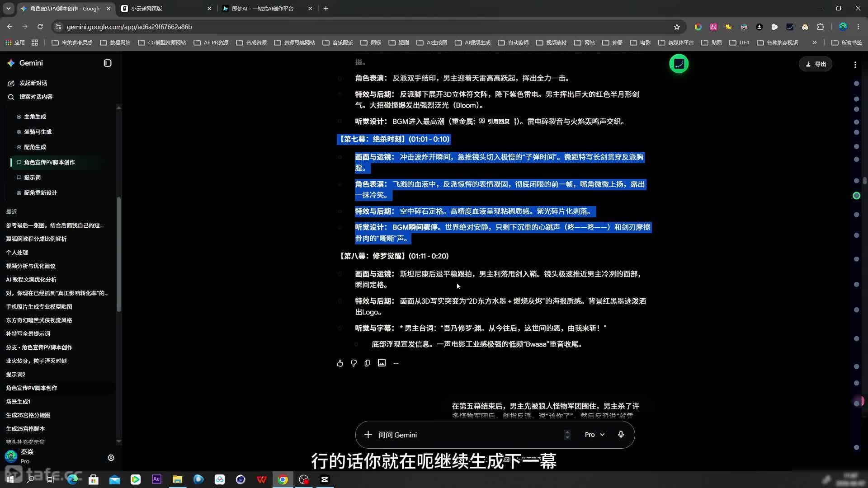Click the 引用回复 quote reply popup
This screenshot has width=868, height=488.
click(x=495, y=121)
